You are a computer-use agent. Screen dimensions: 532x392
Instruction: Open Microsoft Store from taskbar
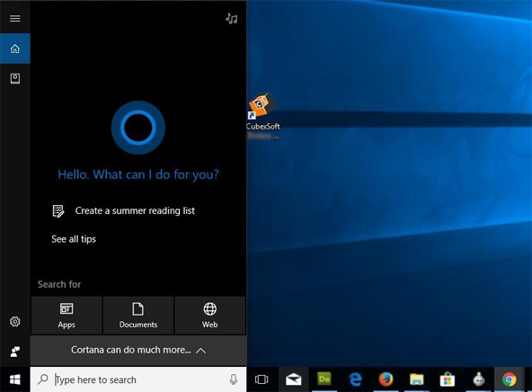(x=448, y=379)
